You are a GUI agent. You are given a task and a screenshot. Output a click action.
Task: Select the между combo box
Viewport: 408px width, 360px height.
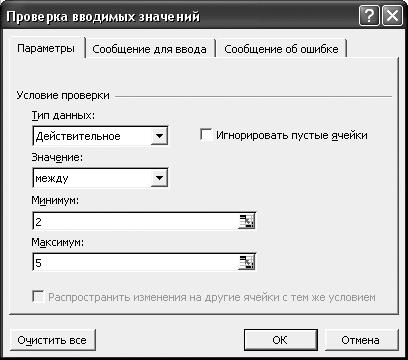pyautogui.click(x=100, y=178)
